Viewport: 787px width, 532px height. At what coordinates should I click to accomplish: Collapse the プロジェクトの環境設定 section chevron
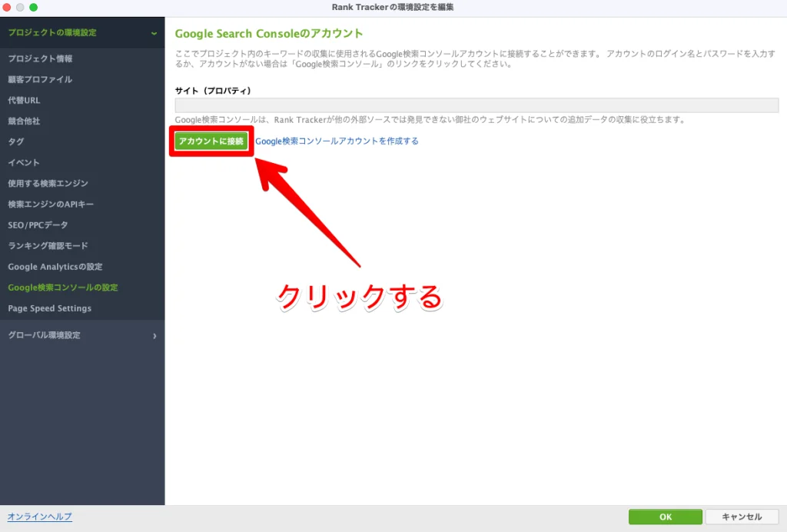tap(154, 33)
